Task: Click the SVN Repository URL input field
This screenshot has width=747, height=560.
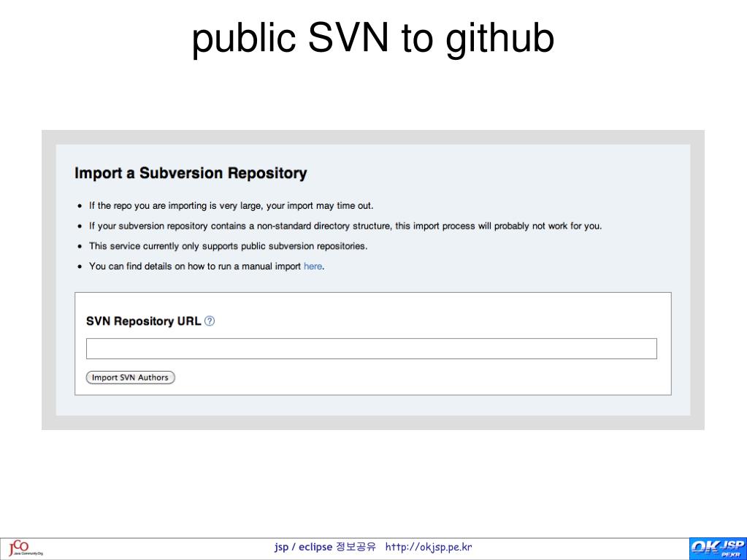Action: coord(371,348)
